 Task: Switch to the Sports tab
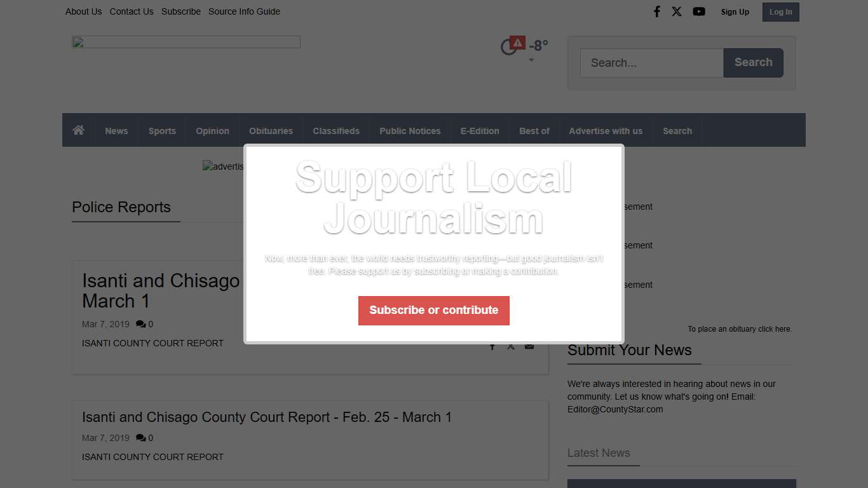162,131
